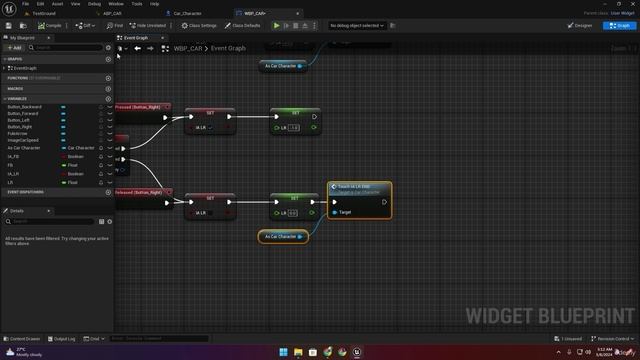Click the debug object locate icon
This screenshot has width=640, height=360.
[x=393, y=26]
